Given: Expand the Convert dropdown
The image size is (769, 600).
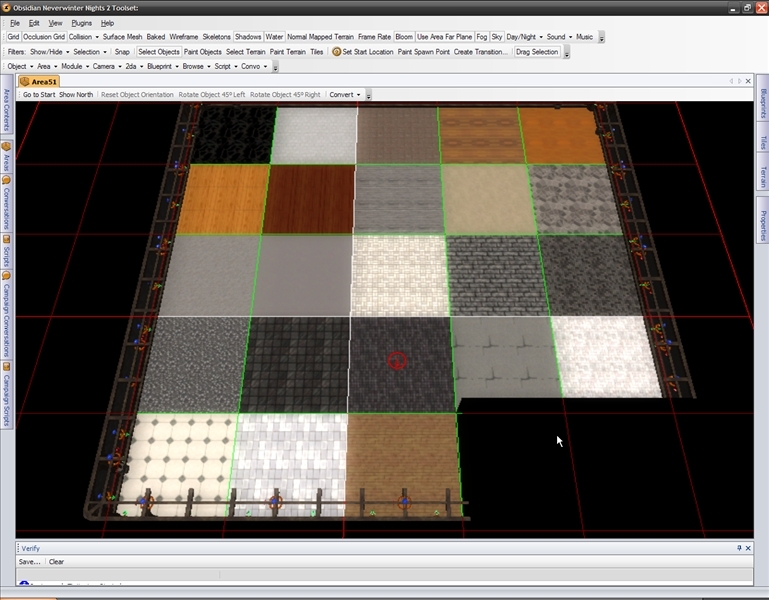Looking at the screenshot, I should pyautogui.click(x=347, y=95).
